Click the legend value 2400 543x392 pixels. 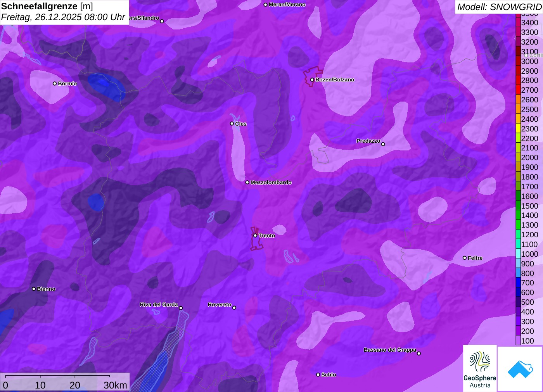(530, 119)
